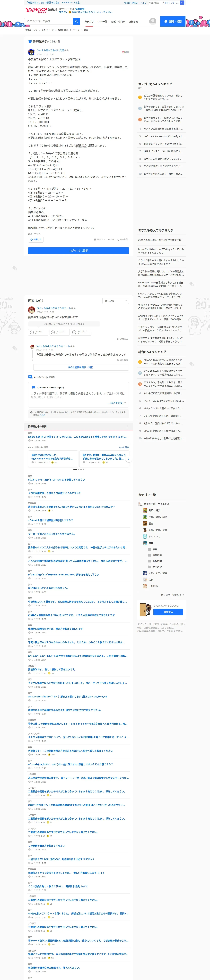Click the ヘルプ link at top right
The height and width of the screenshot is (980, 210).
point(143,3)
